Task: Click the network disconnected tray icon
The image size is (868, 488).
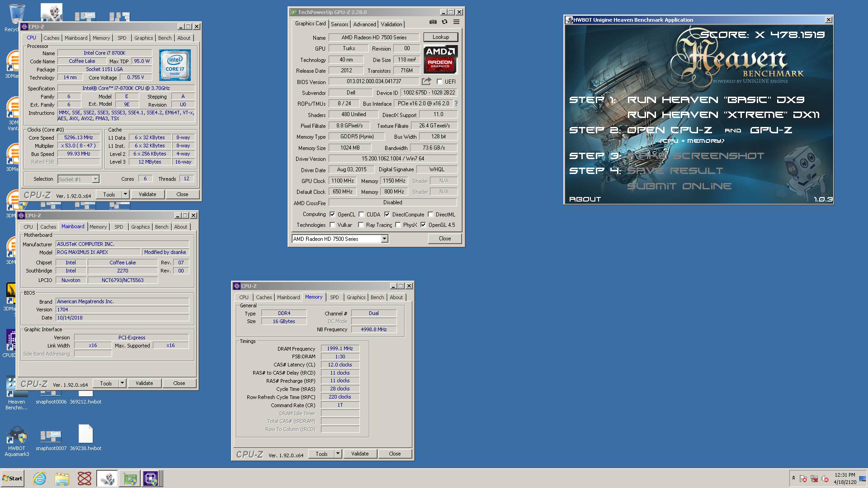Action: (x=814, y=479)
